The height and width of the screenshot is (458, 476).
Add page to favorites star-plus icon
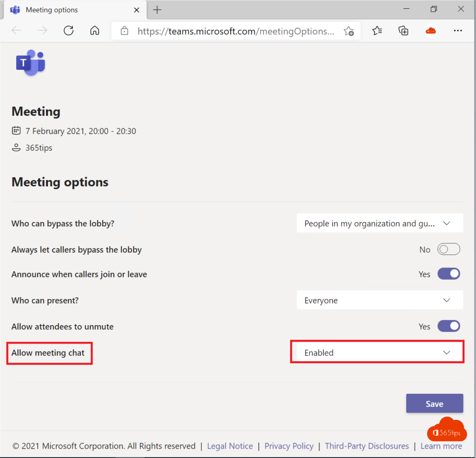pos(349,31)
